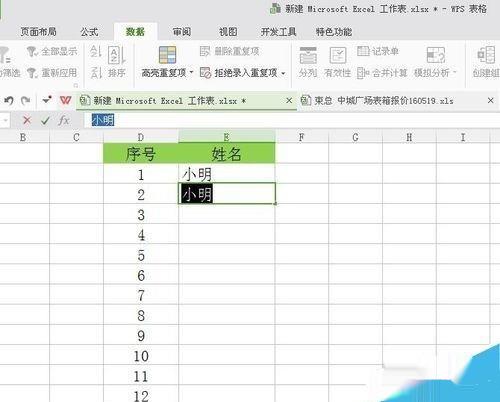Open the 排序 sort dialog icon
This screenshot has width=500, height=402.
(x=117, y=55)
